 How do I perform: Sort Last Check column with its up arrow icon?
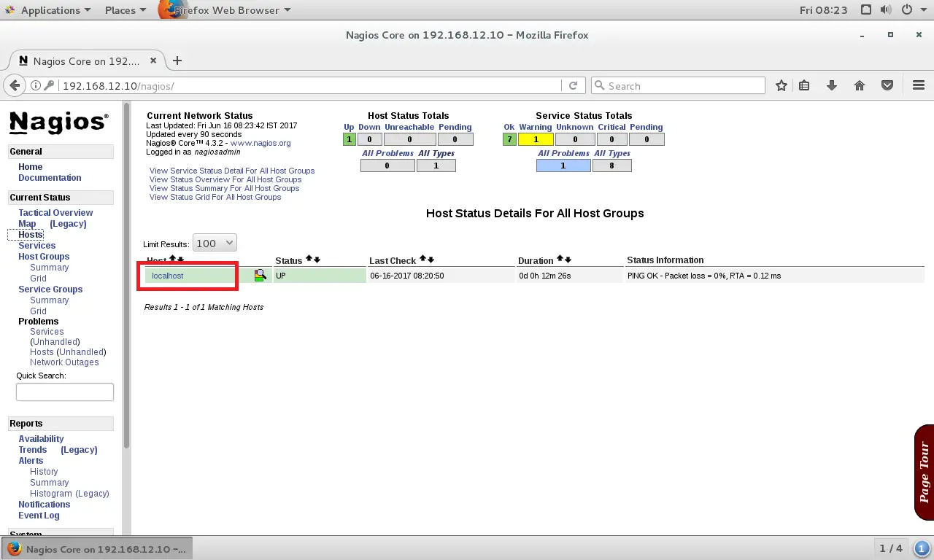coord(422,259)
